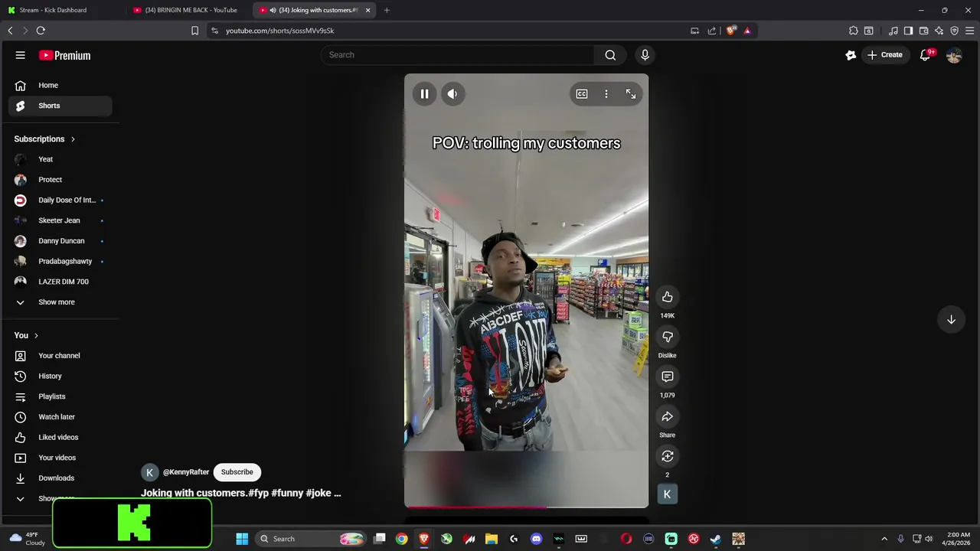Open @KennyRafter channel link
Image resolution: width=980 pixels, height=551 pixels.
coord(186,472)
